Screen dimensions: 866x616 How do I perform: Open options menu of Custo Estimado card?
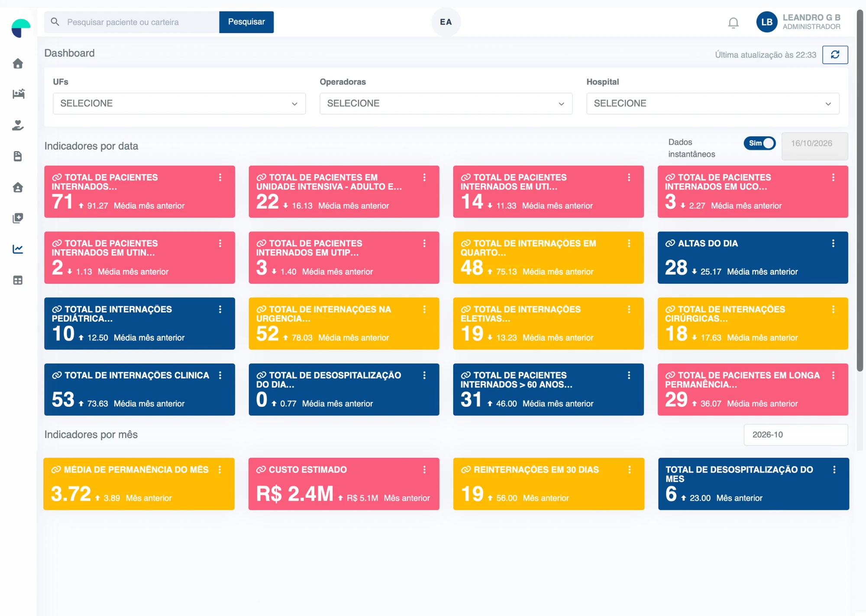[424, 470]
